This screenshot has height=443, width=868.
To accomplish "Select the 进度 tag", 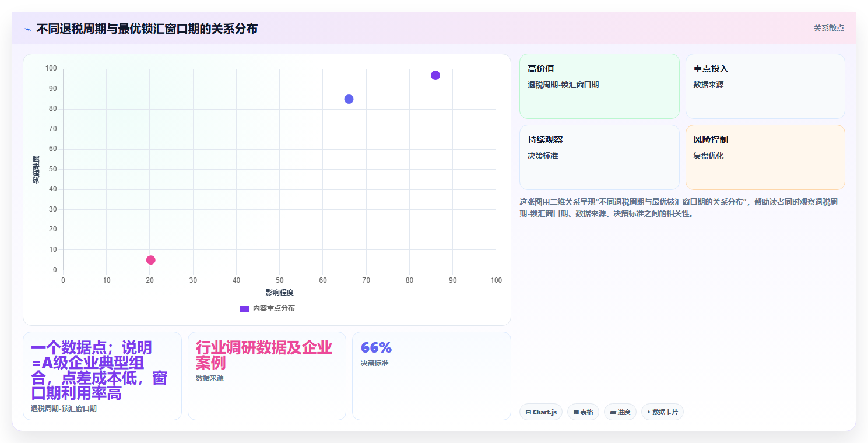I will pyautogui.click(x=620, y=412).
